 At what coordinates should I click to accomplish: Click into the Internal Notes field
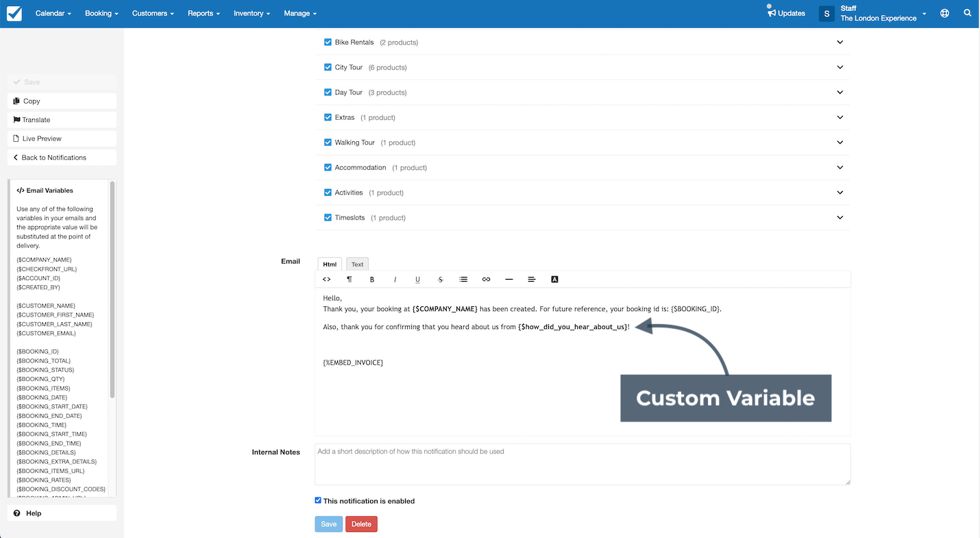tap(583, 465)
